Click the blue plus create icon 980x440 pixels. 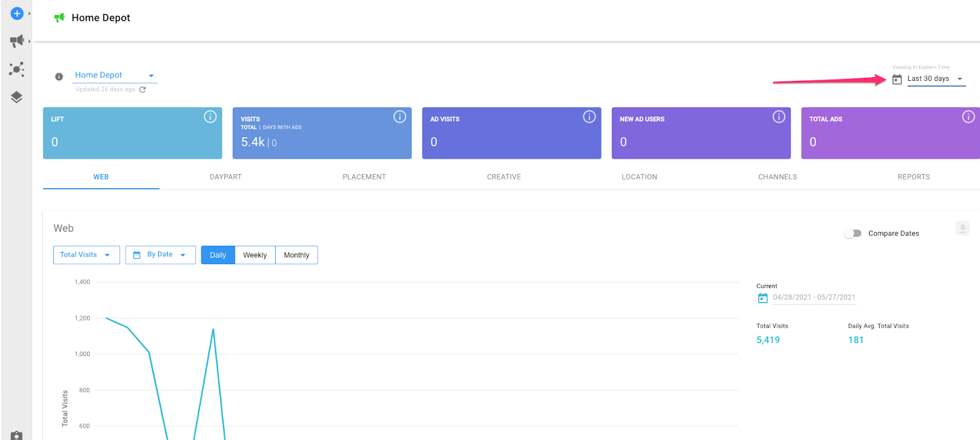[17, 13]
